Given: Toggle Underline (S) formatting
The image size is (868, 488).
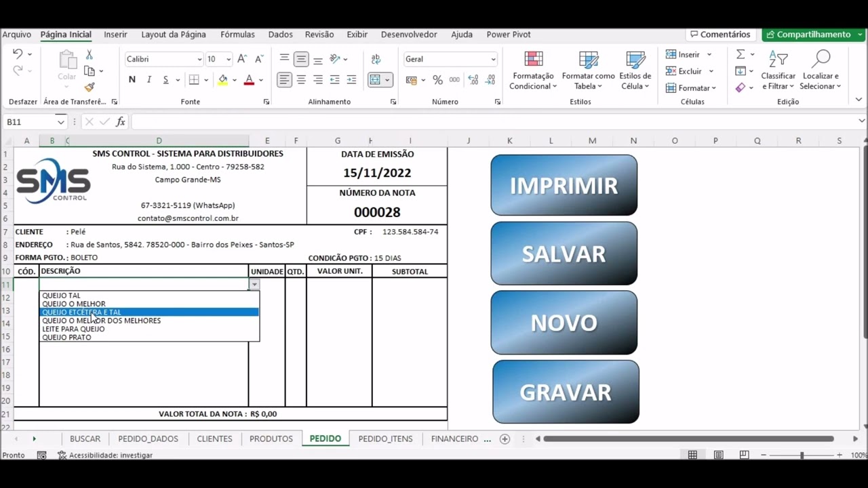Looking at the screenshot, I should 165,80.
